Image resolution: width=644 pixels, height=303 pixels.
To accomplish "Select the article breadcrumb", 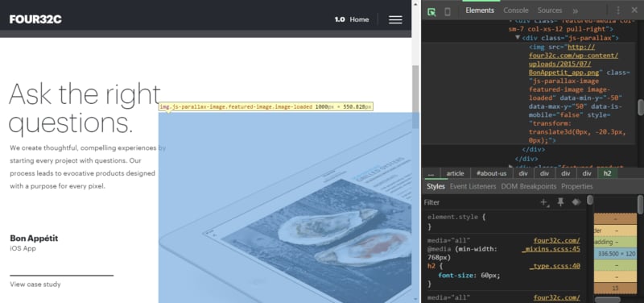I will point(455,173).
